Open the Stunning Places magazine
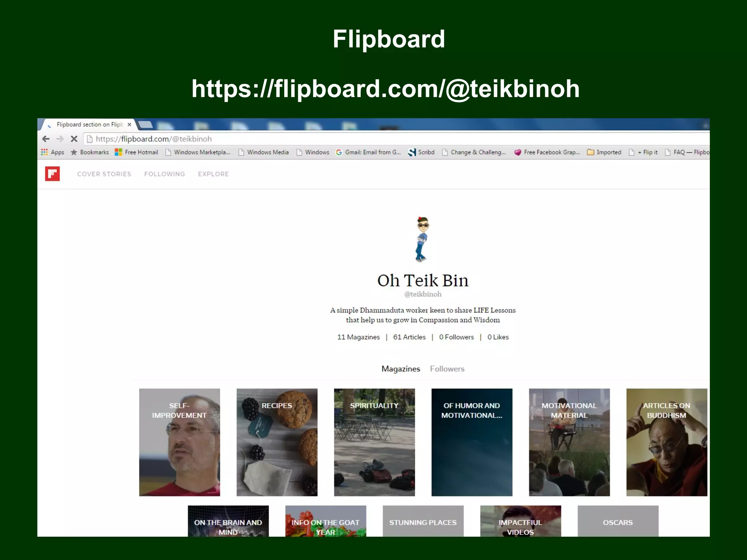 pyautogui.click(x=423, y=521)
